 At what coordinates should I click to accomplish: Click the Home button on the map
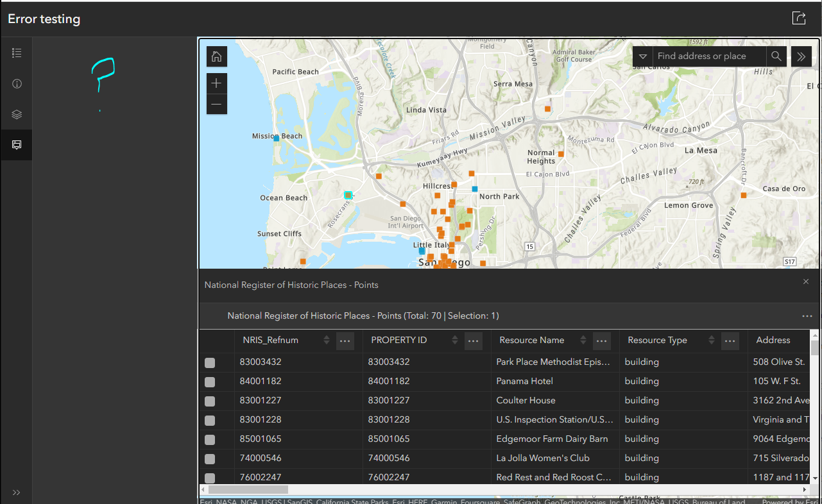(x=216, y=56)
